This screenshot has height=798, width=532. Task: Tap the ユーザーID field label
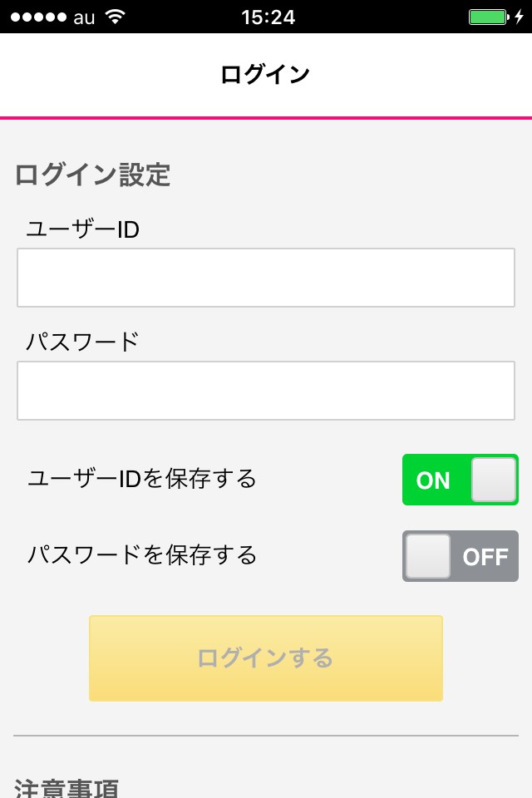82,229
